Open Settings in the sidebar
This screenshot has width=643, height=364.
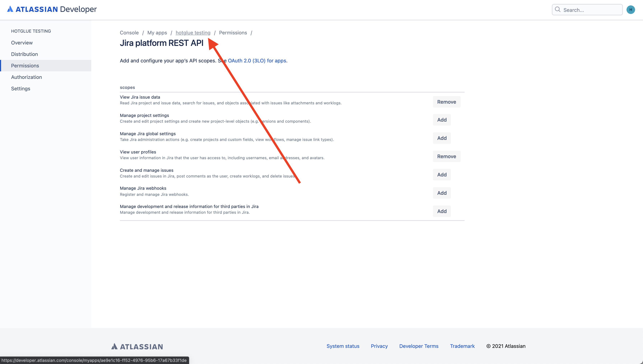click(20, 89)
